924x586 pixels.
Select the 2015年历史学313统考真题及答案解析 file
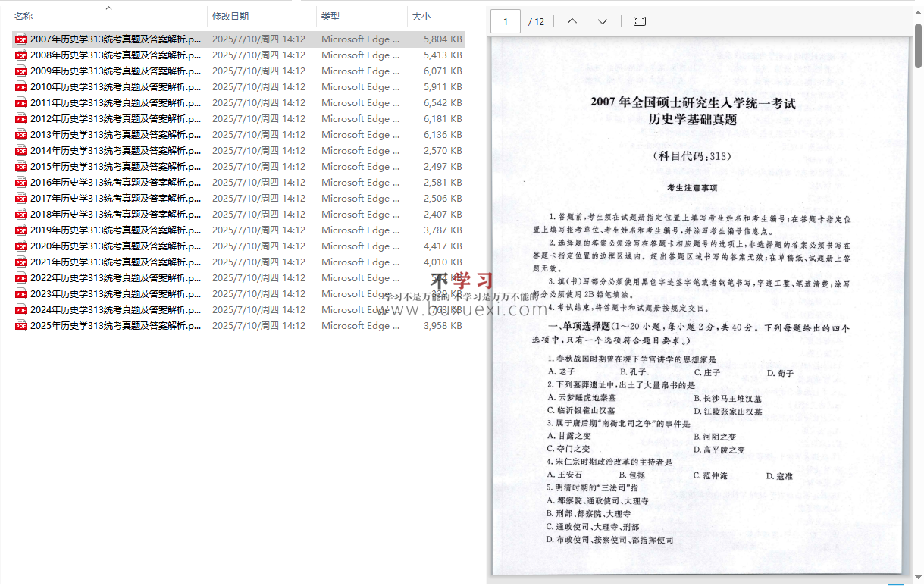115,167
